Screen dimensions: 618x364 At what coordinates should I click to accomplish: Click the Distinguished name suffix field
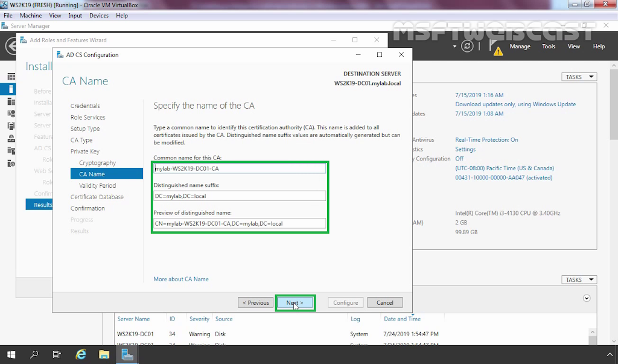240,196
